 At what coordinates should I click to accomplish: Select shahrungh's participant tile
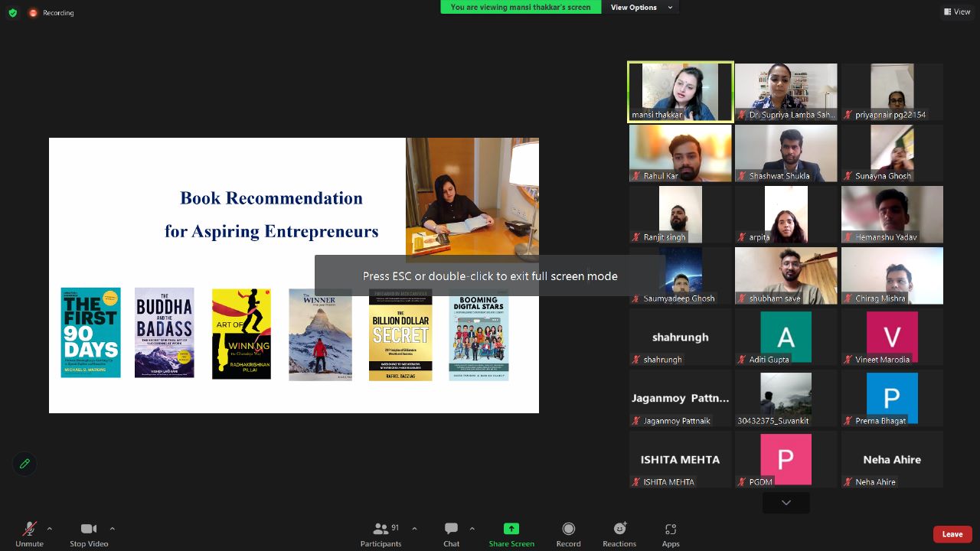pos(681,337)
